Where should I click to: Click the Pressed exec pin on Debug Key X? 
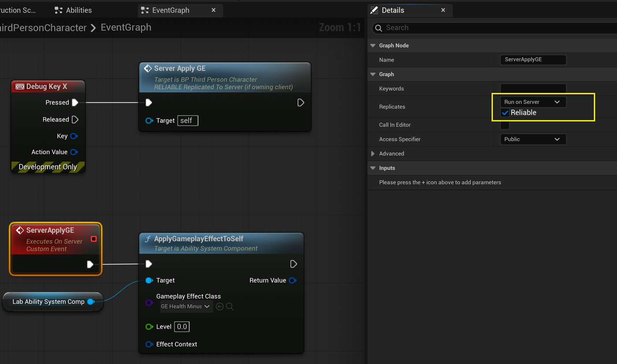tap(75, 102)
